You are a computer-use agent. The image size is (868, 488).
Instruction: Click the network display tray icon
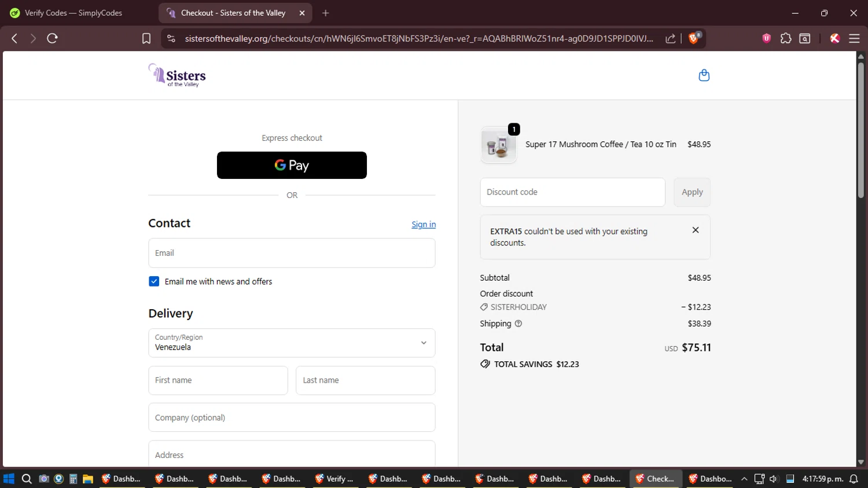coord(759,479)
